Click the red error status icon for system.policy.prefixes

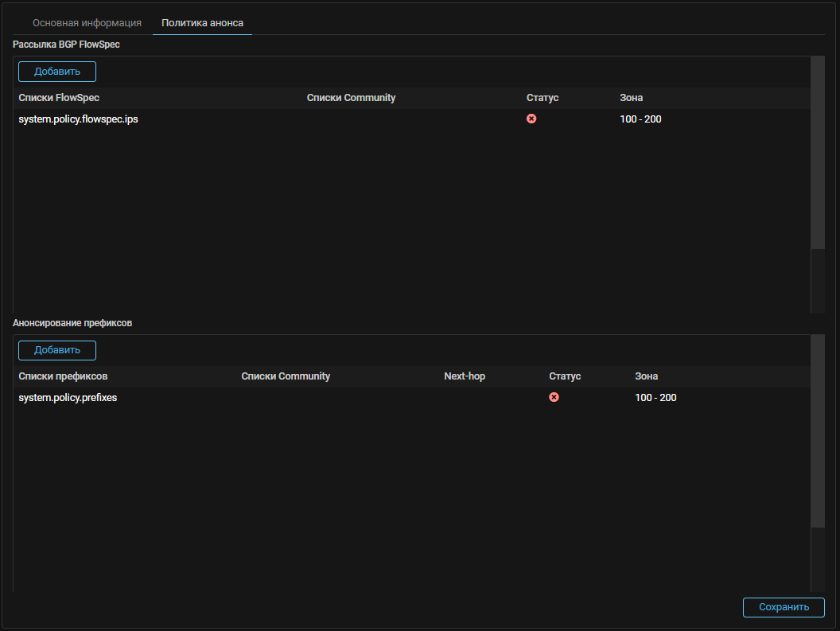pos(554,397)
